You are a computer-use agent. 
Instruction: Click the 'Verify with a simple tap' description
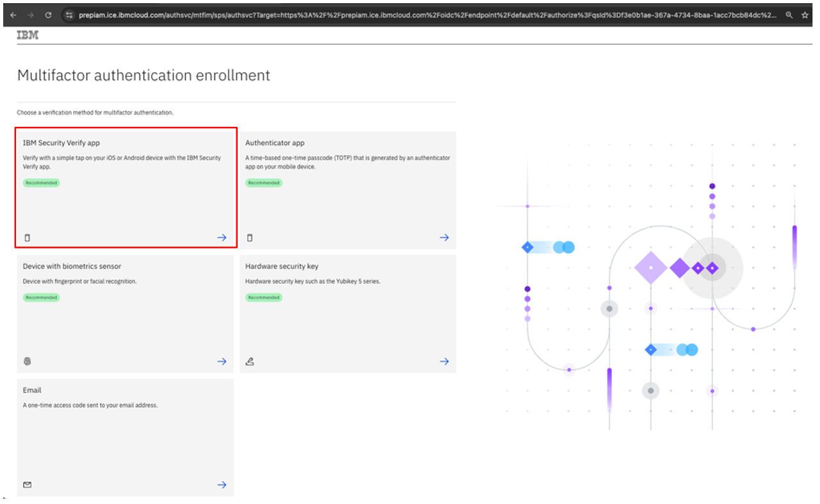[122, 162]
